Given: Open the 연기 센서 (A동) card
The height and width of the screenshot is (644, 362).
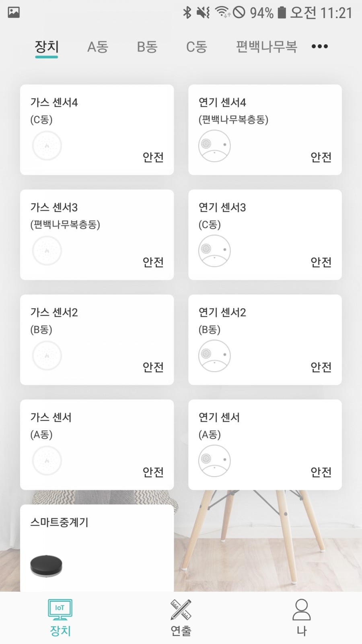Looking at the screenshot, I should click(x=265, y=445).
